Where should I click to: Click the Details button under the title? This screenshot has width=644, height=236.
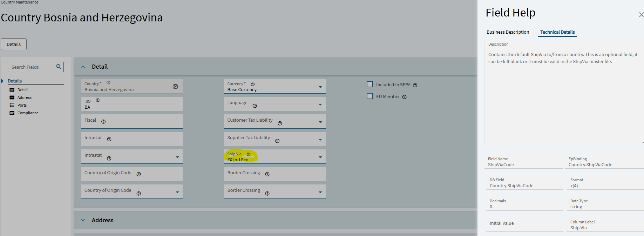click(x=14, y=44)
